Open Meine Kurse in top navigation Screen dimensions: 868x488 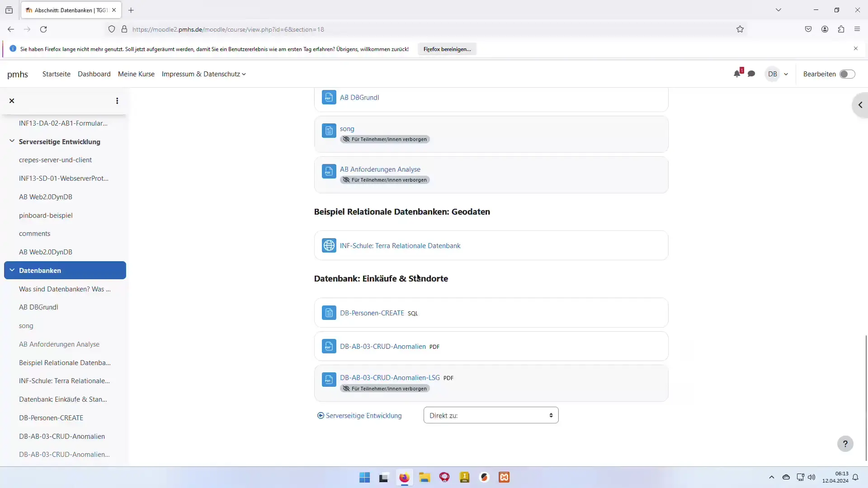pyautogui.click(x=136, y=74)
